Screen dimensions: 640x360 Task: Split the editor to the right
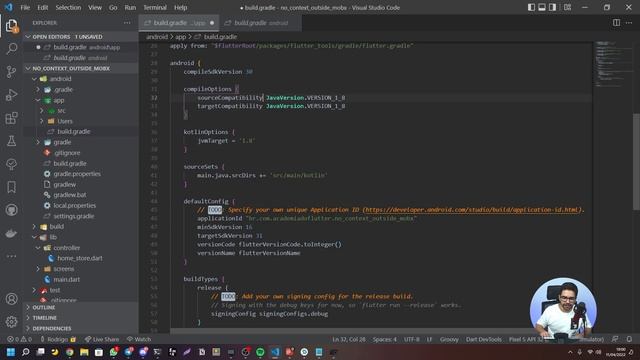[616, 23]
